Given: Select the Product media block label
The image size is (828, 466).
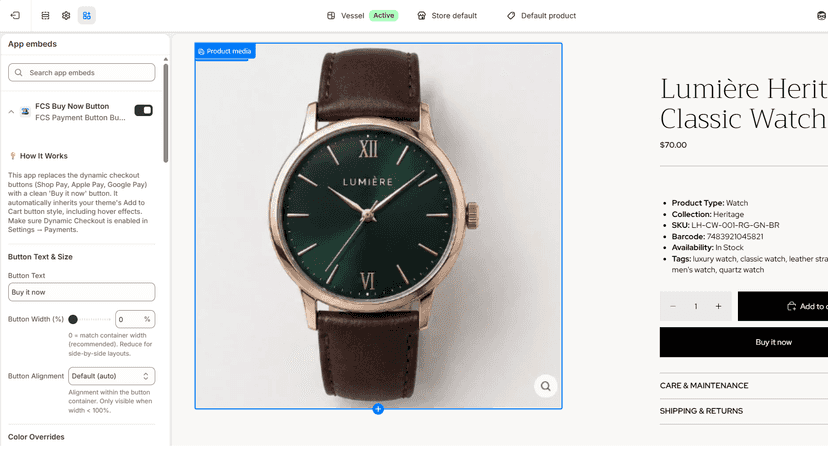Looking at the screenshot, I should coord(225,51).
